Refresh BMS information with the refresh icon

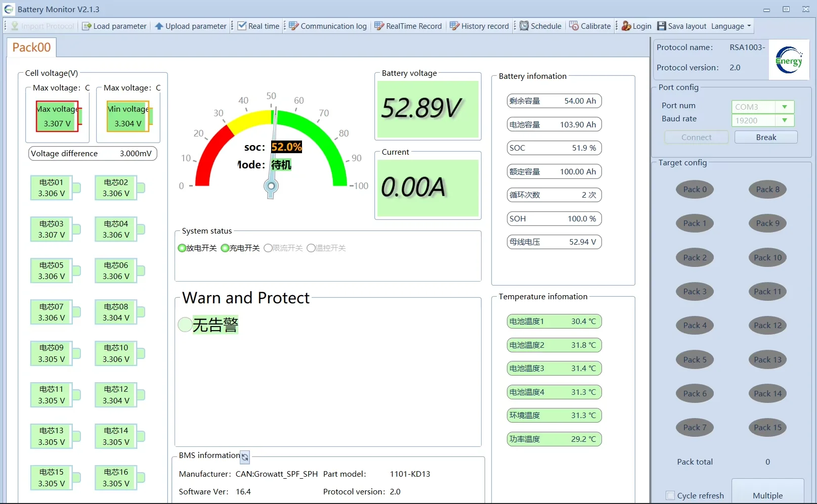245,457
